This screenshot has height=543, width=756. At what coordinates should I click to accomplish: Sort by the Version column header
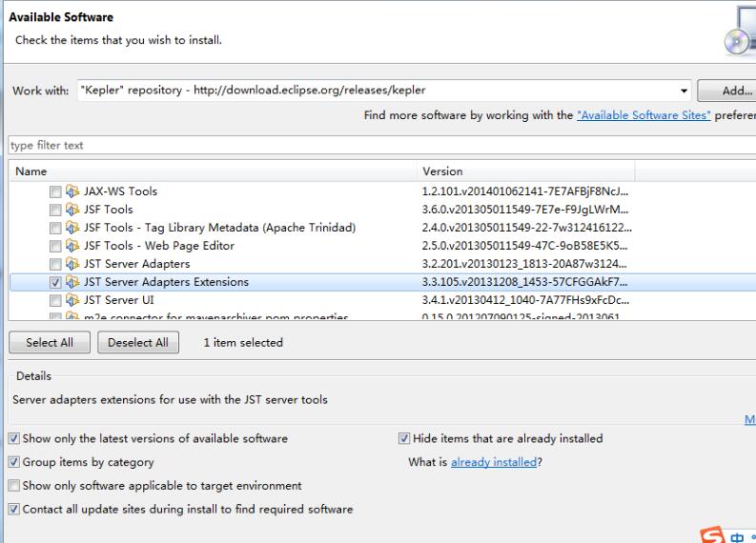tap(526, 171)
